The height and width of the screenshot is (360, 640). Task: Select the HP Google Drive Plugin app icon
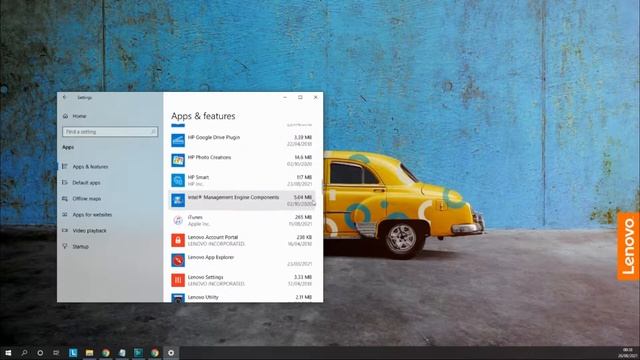[x=178, y=140]
